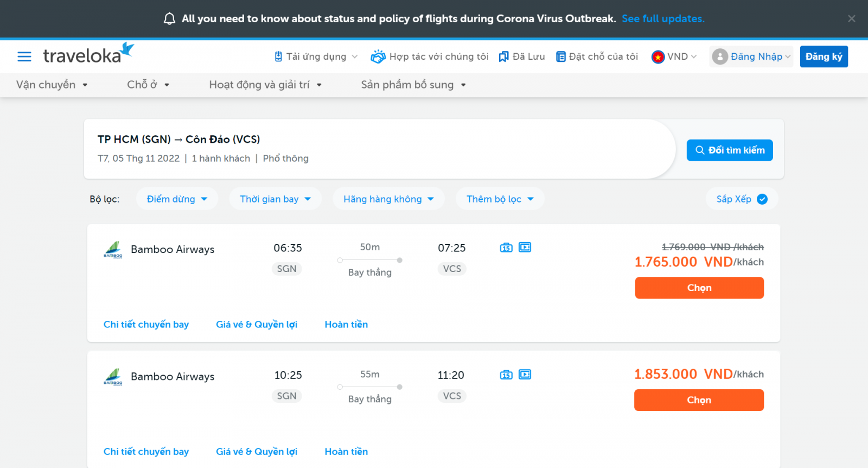Open the hamburger menu icon
The width and height of the screenshot is (868, 468).
[x=24, y=56]
